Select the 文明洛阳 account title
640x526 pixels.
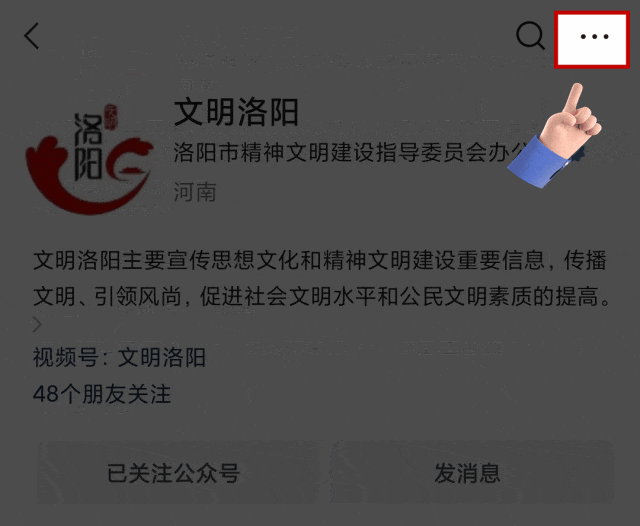pos(236,112)
